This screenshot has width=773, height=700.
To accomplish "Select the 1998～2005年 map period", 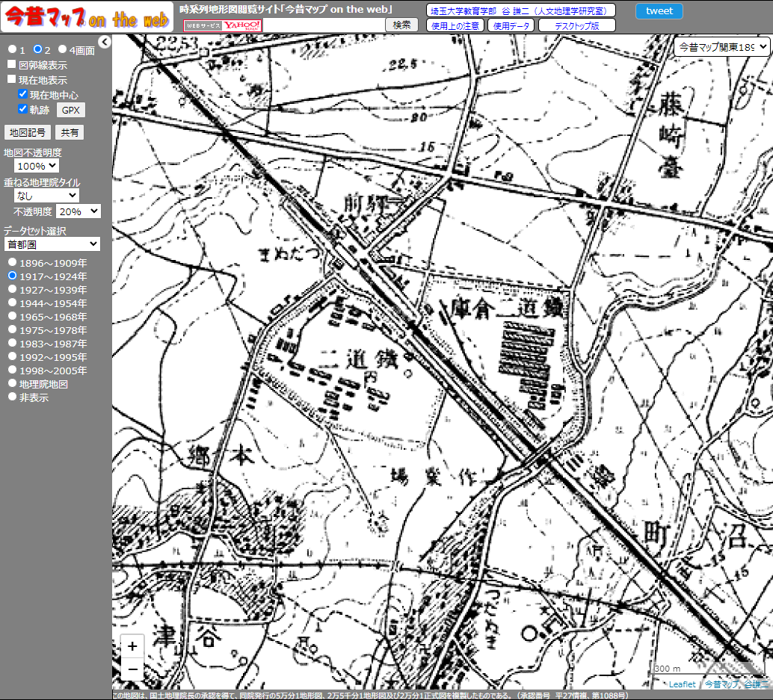I will click(12, 370).
